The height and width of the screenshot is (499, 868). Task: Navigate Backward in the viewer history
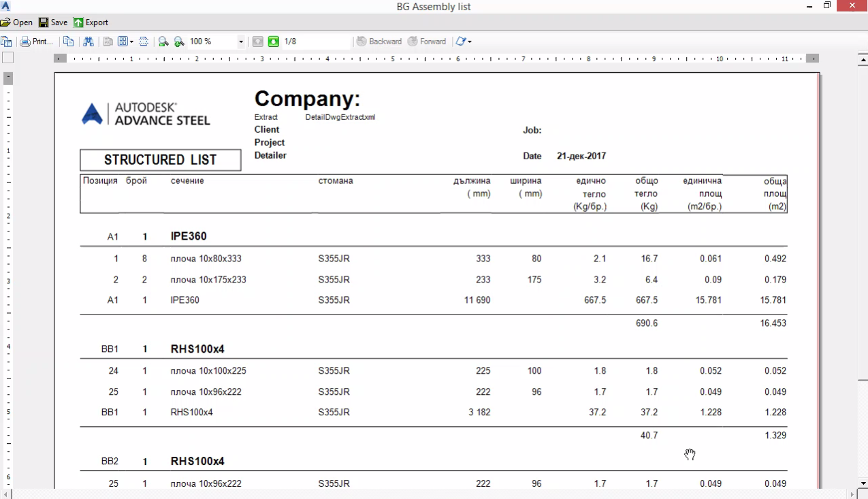[379, 42]
